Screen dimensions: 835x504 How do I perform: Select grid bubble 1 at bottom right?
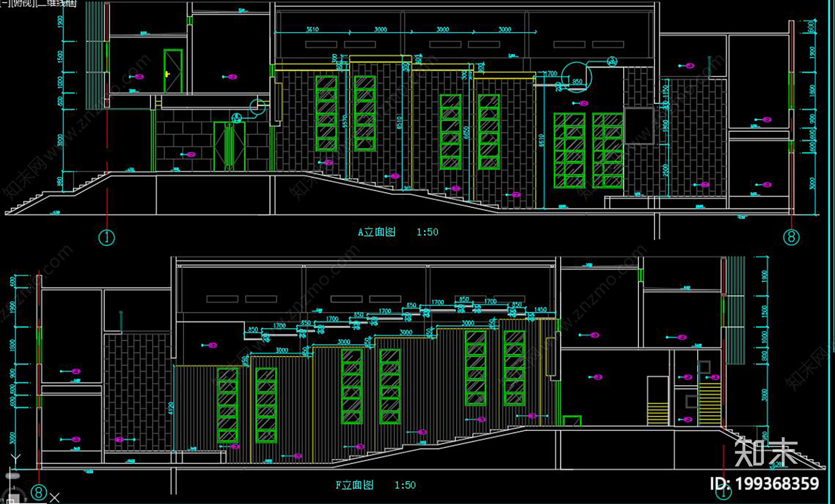pyautogui.click(x=723, y=492)
